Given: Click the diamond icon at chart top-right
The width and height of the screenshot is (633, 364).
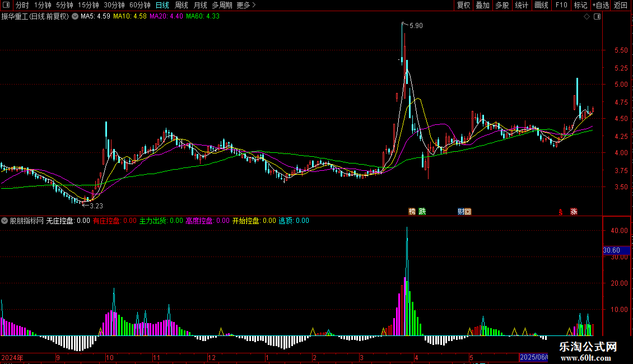Looking at the screenshot, I should [x=587, y=17].
